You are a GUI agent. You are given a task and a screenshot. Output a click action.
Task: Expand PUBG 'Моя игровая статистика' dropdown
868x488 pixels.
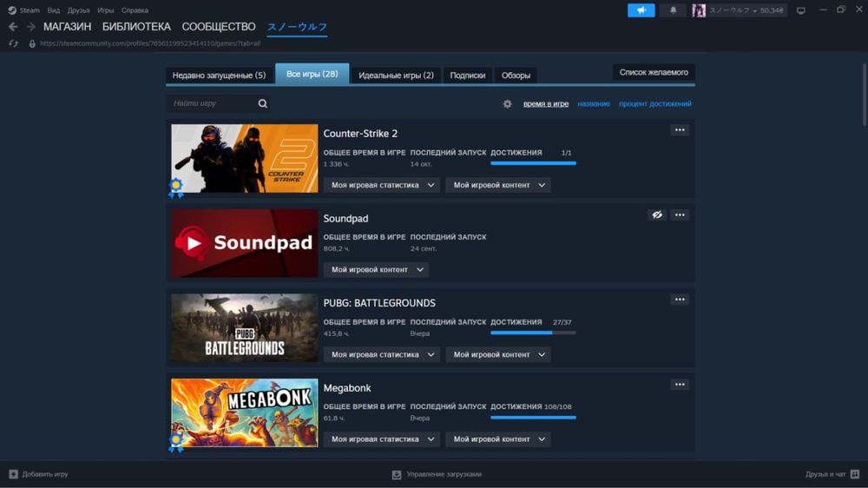tap(382, 354)
